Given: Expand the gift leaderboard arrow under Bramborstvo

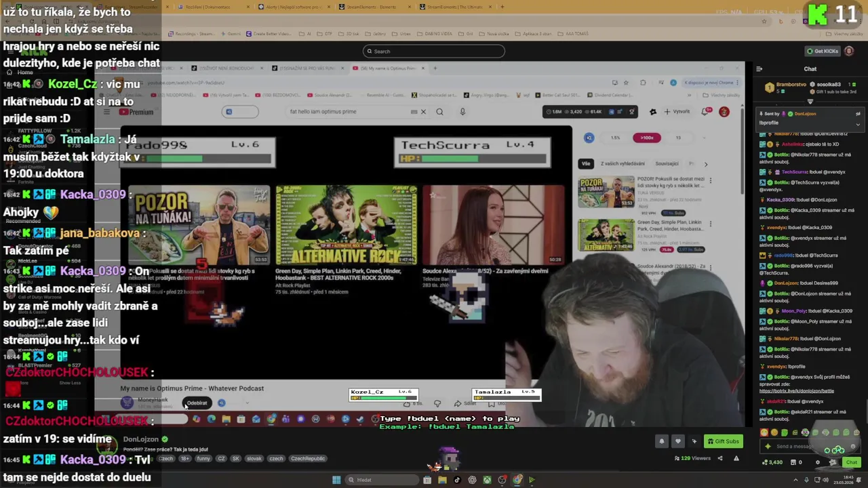Looking at the screenshot, I should click(x=810, y=102).
